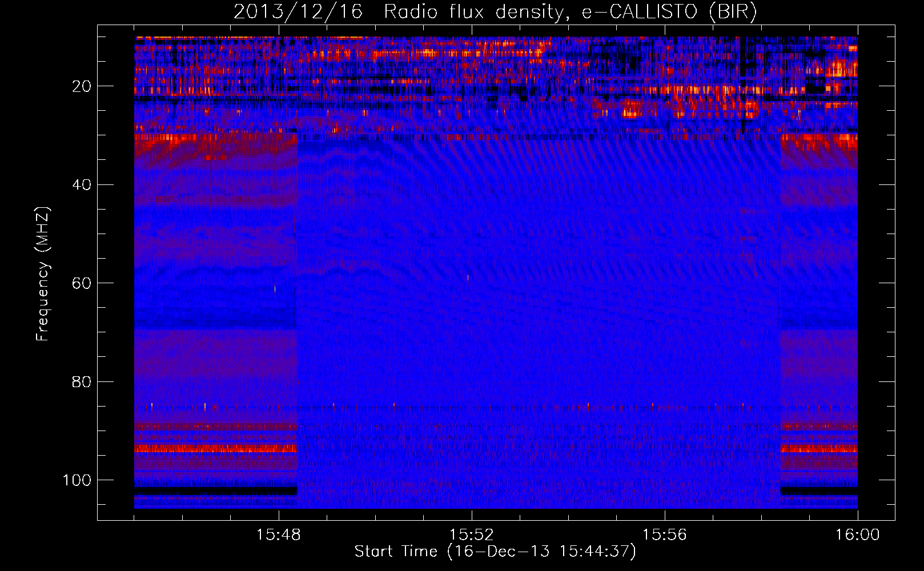This screenshot has height=571, width=924.
Task: Click the 80 frequency tick label
Action: tap(82, 382)
